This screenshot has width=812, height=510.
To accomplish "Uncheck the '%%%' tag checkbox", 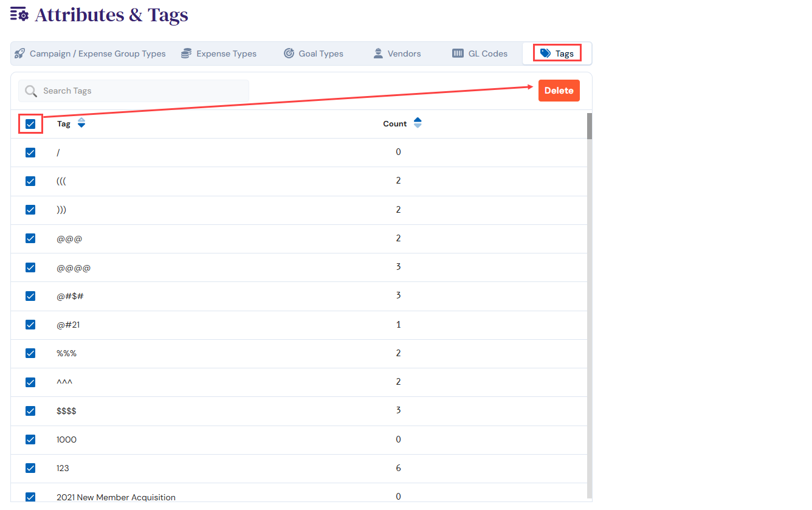I will pos(30,353).
